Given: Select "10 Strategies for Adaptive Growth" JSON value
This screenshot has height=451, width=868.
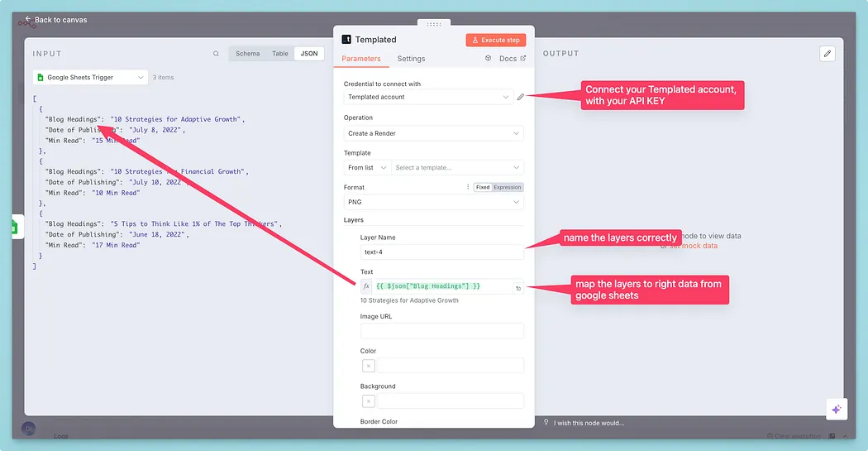Looking at the screenshot, I should click(x=175, y=119).
